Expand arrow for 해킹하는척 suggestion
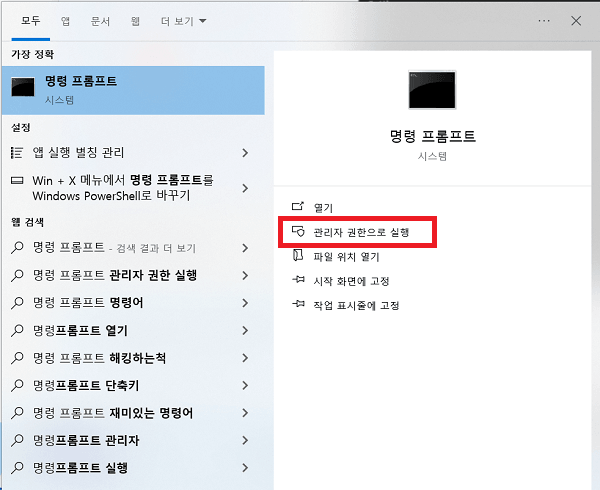 [x=245, y=358]
